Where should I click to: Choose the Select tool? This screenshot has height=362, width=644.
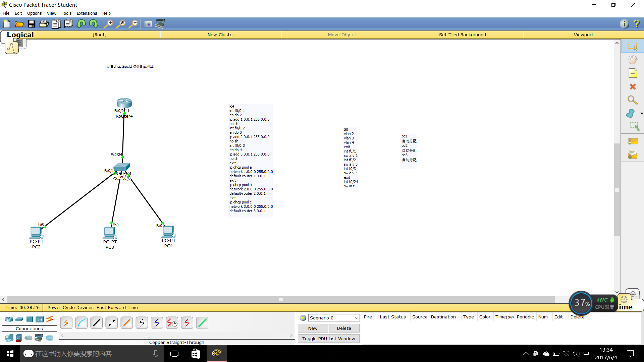click(633, 47)
